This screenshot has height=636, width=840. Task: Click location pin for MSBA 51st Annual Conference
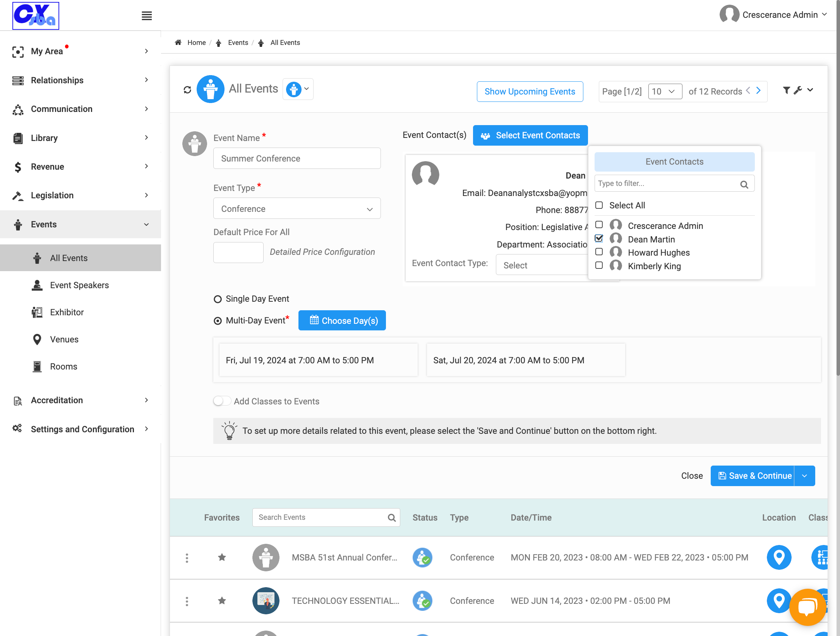coord(779,557)
